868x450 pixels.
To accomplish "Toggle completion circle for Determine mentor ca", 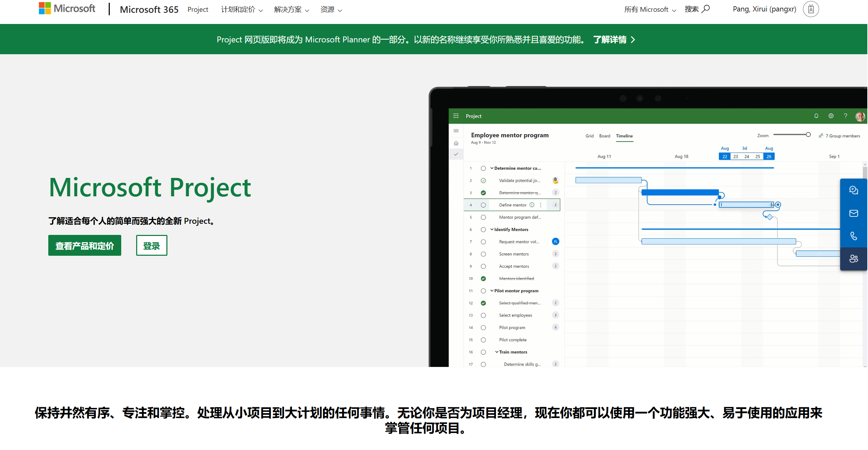I will coord(483,168).
